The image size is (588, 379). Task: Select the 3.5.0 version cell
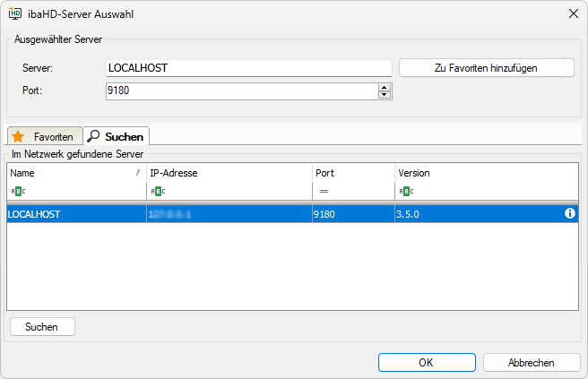[478, 214]
